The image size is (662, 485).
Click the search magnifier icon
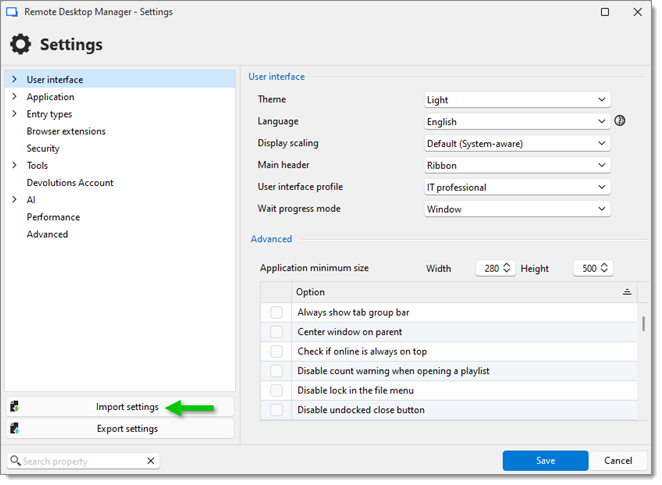tap(15, 461)
